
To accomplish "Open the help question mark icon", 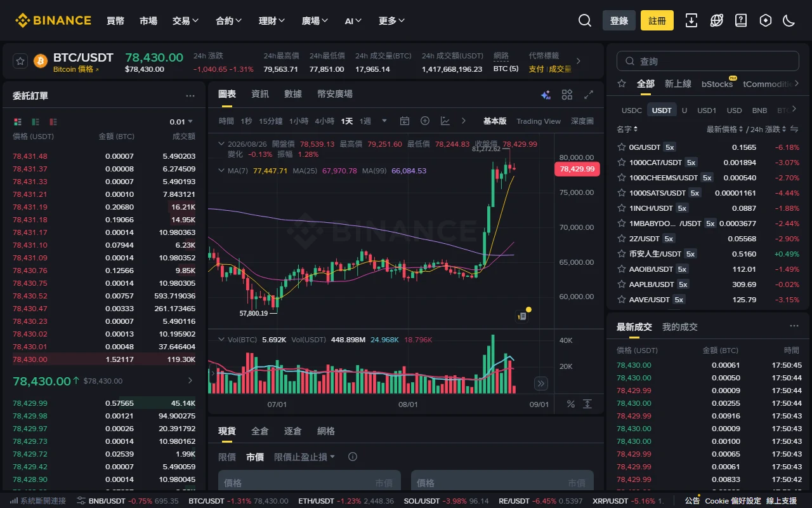I will (x=741, y=20).
